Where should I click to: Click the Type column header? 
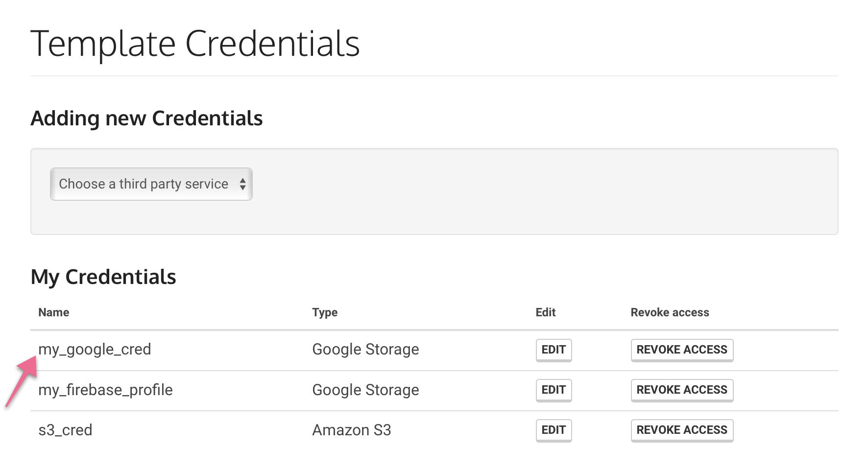pyautogui.click(x=325, y=313)
